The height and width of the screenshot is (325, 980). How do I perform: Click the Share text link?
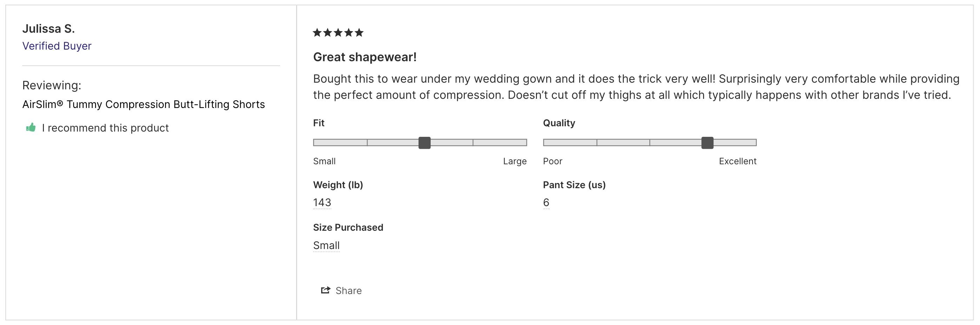349,291
